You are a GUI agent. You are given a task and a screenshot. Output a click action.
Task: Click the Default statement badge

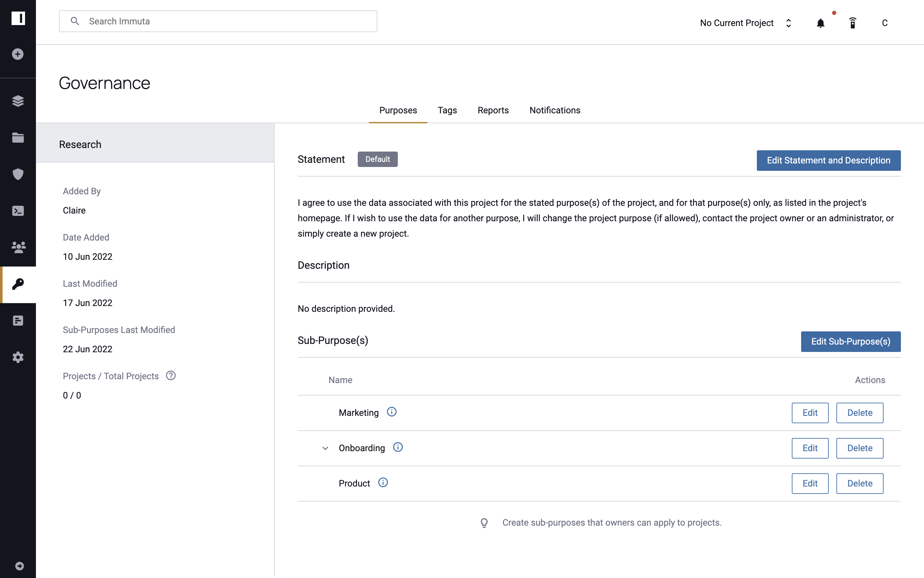378,159
